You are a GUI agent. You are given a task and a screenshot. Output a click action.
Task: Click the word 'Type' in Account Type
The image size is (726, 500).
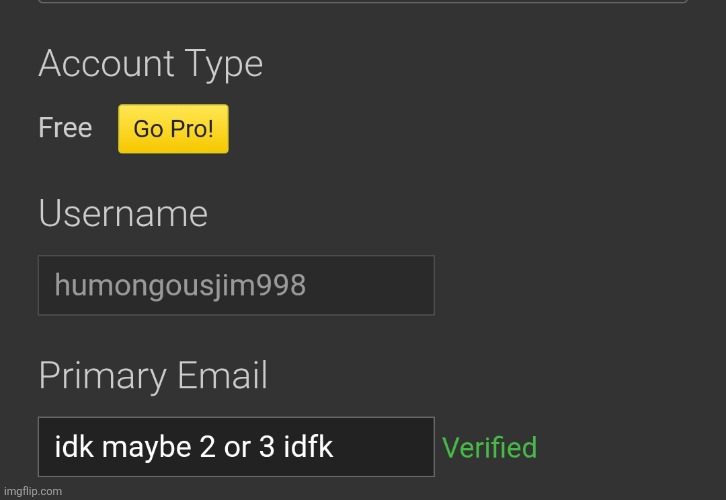(x=222, y=64)
